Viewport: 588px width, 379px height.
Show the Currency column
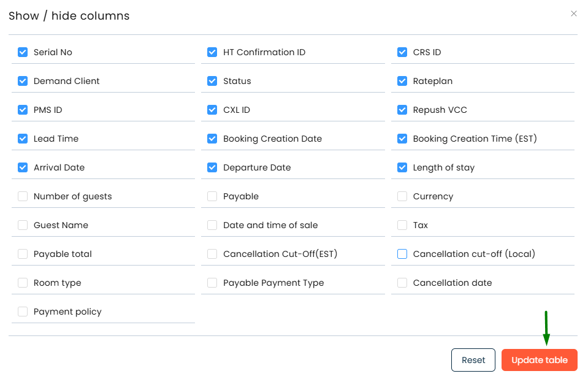point(402,196)
